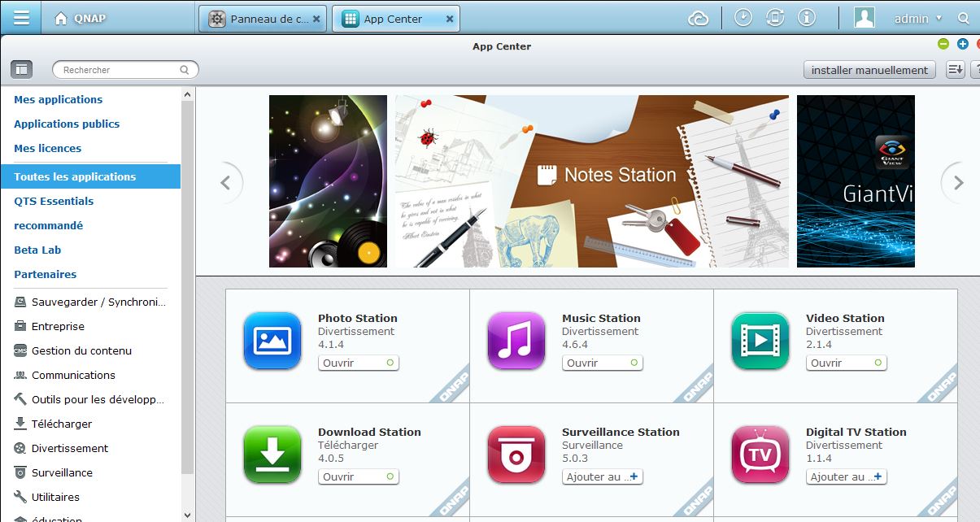Show previous banner slide
The image size is (980, 522).
226,183
